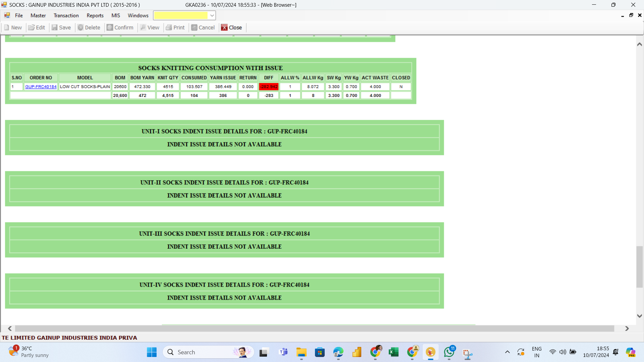This screenshot has width=644, height=362.
Task: Click the Edit toolbar icon
Action: point(32,27)
